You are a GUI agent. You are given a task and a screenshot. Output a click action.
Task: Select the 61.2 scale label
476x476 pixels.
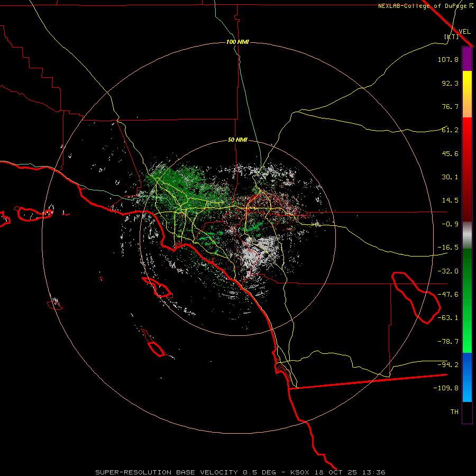click(x=450, y=130)
